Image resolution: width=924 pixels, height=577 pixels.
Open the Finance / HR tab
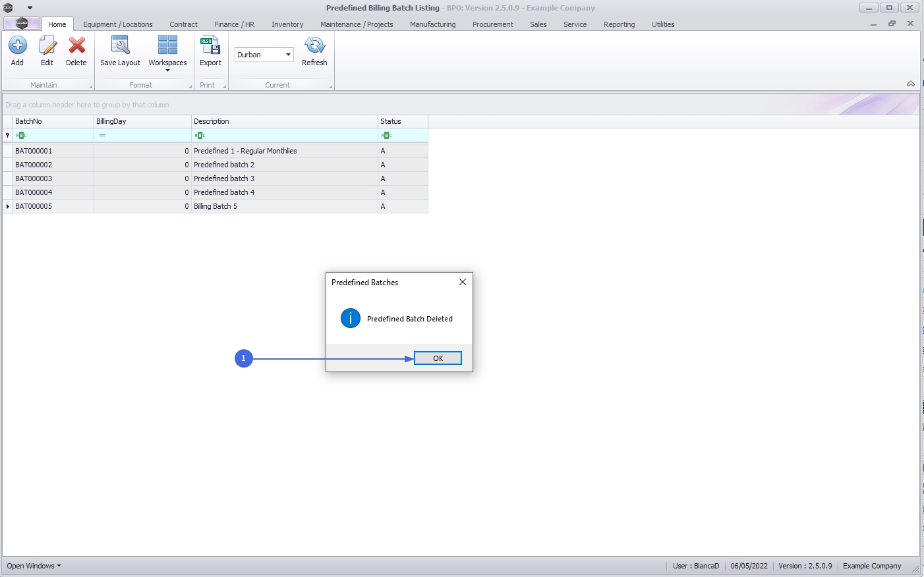[234, 24]
